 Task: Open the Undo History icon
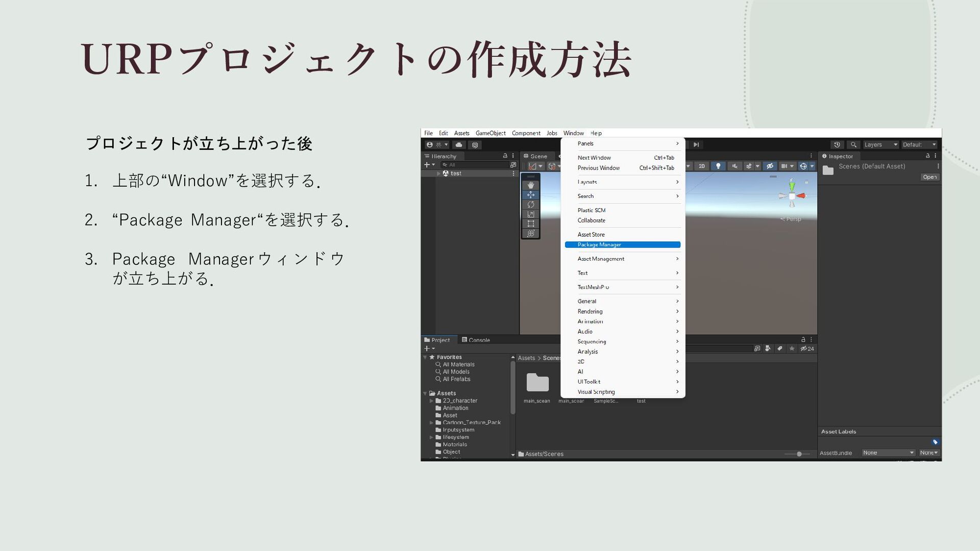coord(837,145)
